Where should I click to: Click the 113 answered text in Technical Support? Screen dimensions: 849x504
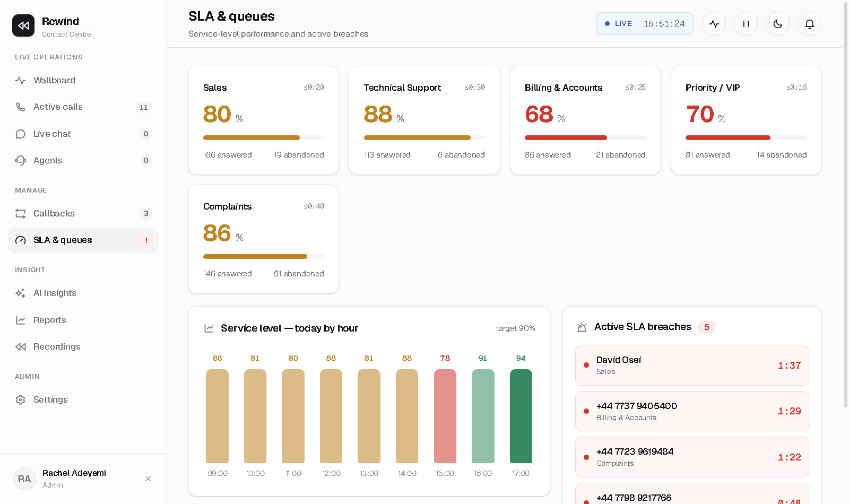click(x=387, y=155)
